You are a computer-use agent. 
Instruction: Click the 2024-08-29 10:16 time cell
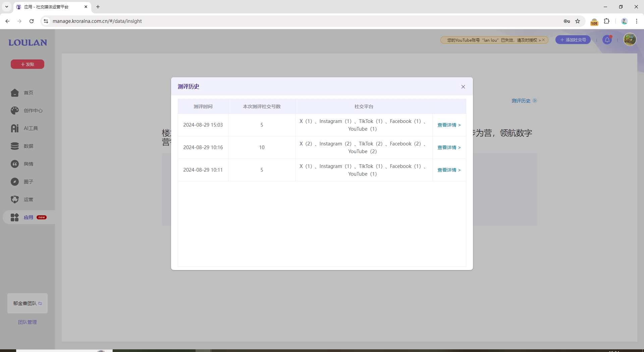(203, 147)
